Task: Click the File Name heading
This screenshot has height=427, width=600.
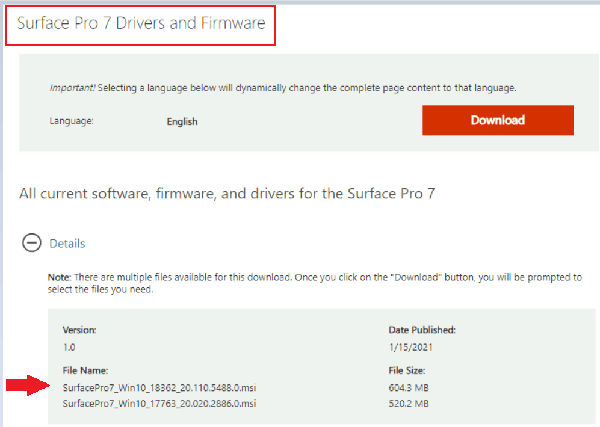Action: 85,369
